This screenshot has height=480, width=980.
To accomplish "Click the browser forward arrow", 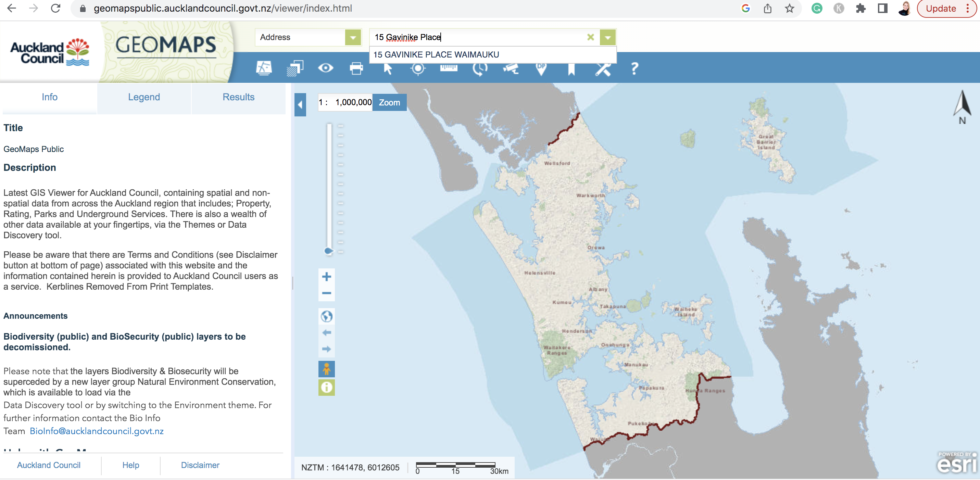I will [x=34, y=8].
